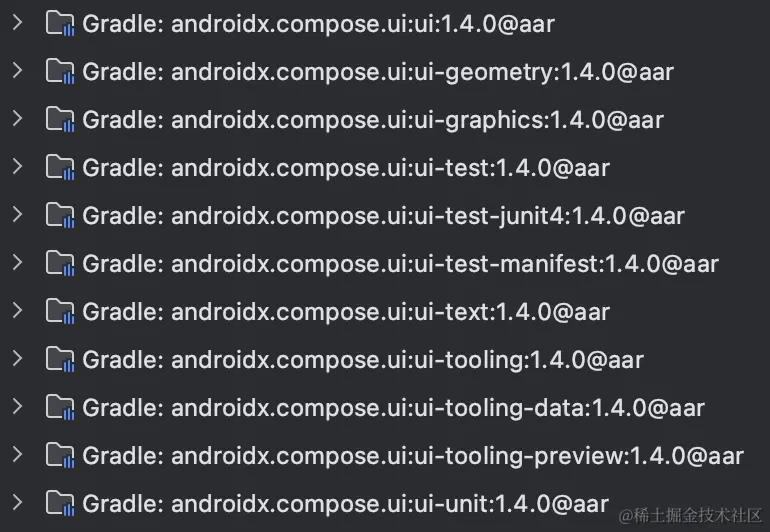Click library icon beside ui-geometry:1.4.0

click(60, 72)
